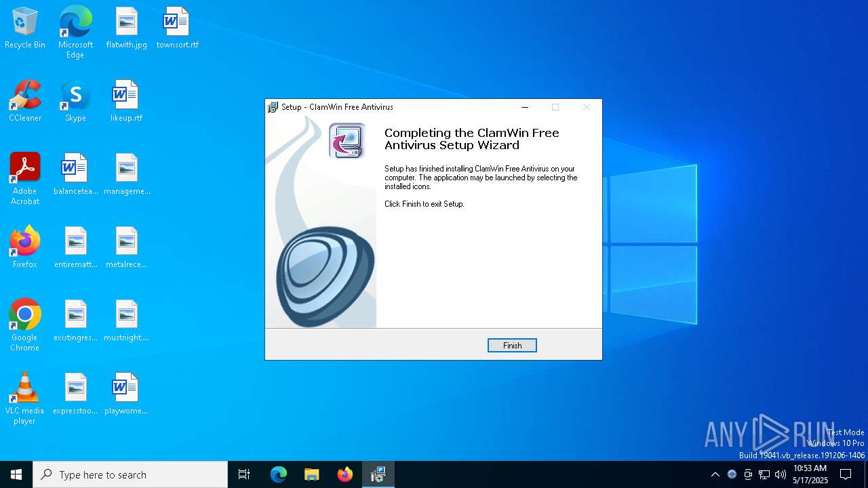
Task: Select the Google Chrome desktop shortcut
Action: [x=25, y=325]
